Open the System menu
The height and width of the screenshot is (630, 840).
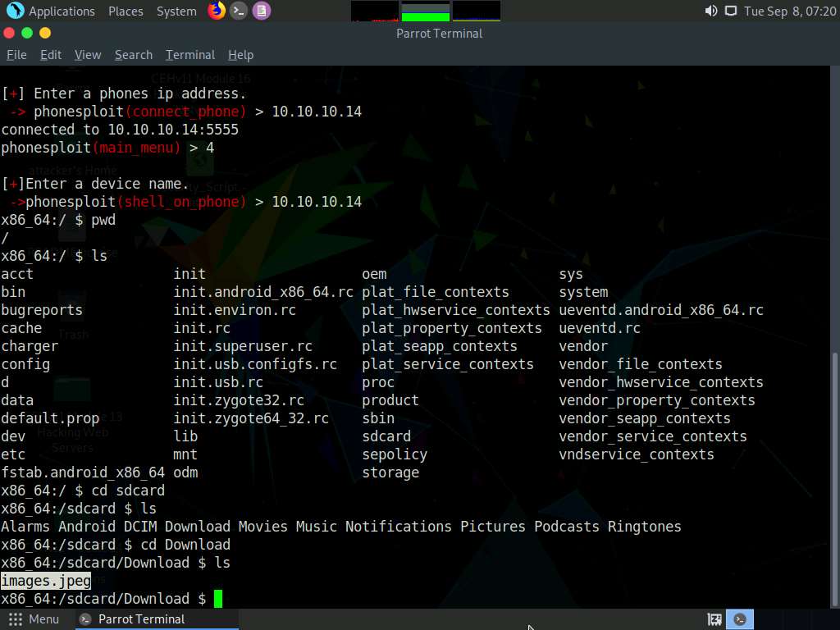pos(175,11)
